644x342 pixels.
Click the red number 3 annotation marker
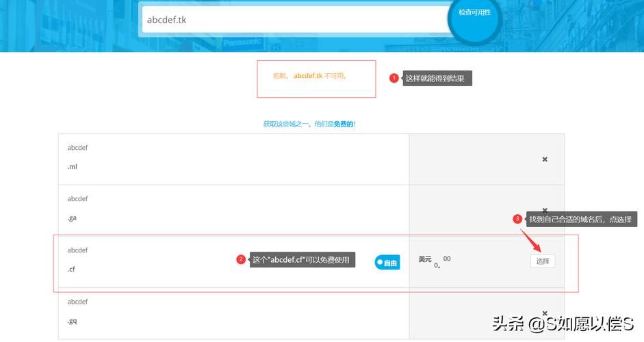tap(517, 219)
